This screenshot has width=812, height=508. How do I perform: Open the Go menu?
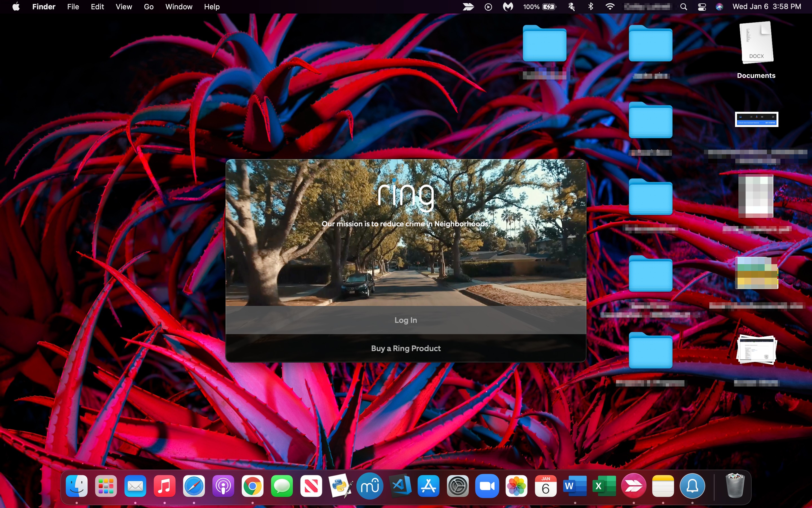coord(149,7)
